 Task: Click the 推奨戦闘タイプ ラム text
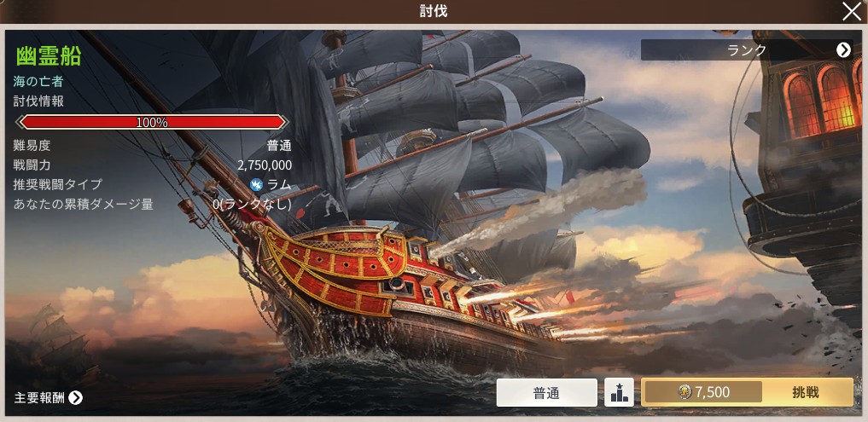coord(279,184)
